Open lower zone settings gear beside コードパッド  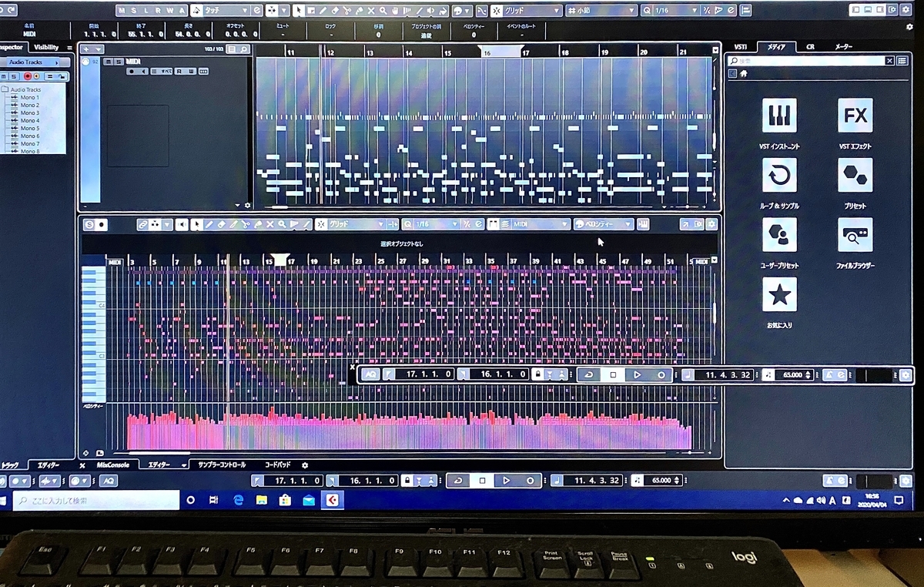click(x=305, y=465)
